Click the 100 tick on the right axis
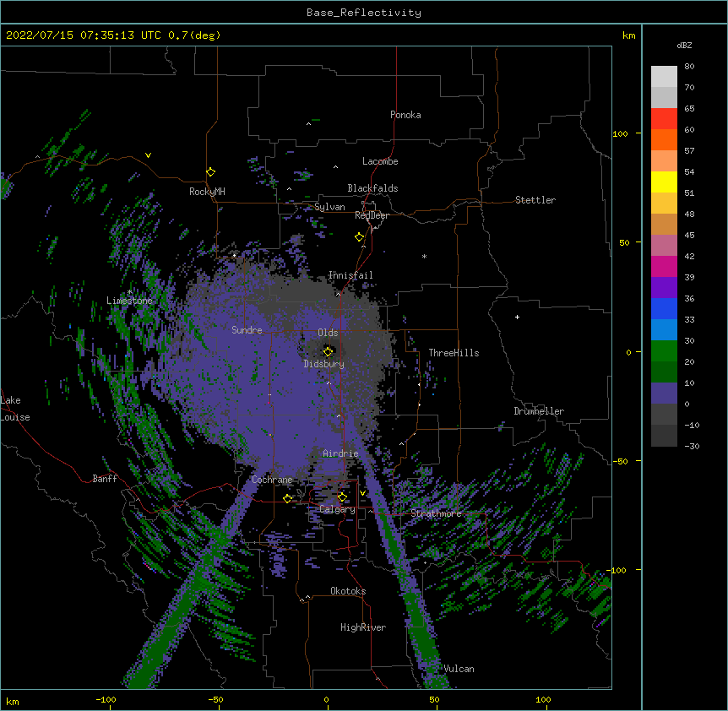 pos(620,133)
